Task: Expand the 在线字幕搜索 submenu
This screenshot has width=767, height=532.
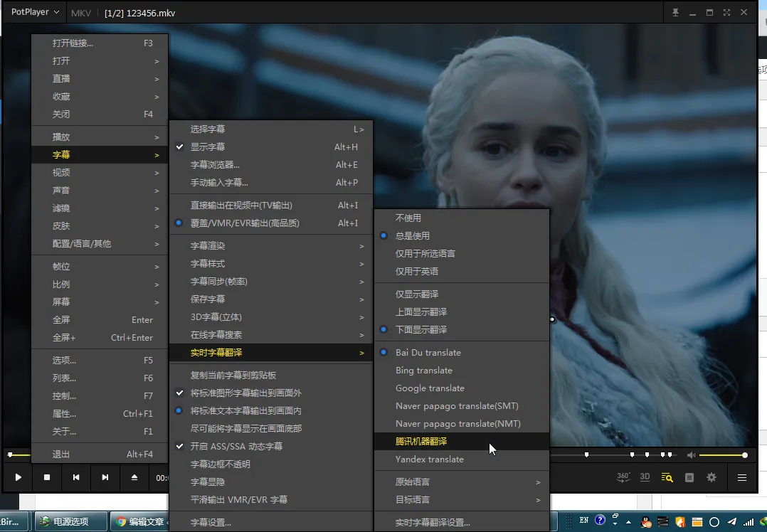Action: click(271, 335)
